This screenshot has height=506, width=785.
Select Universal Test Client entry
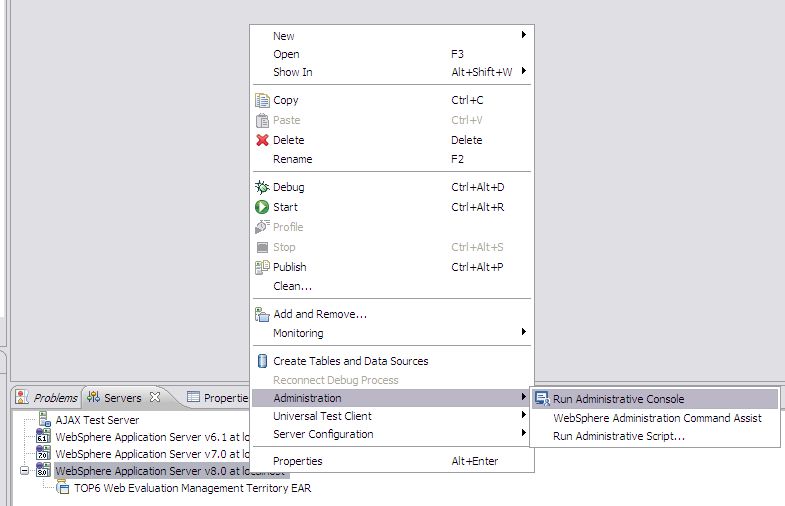(x=393, y=416)
